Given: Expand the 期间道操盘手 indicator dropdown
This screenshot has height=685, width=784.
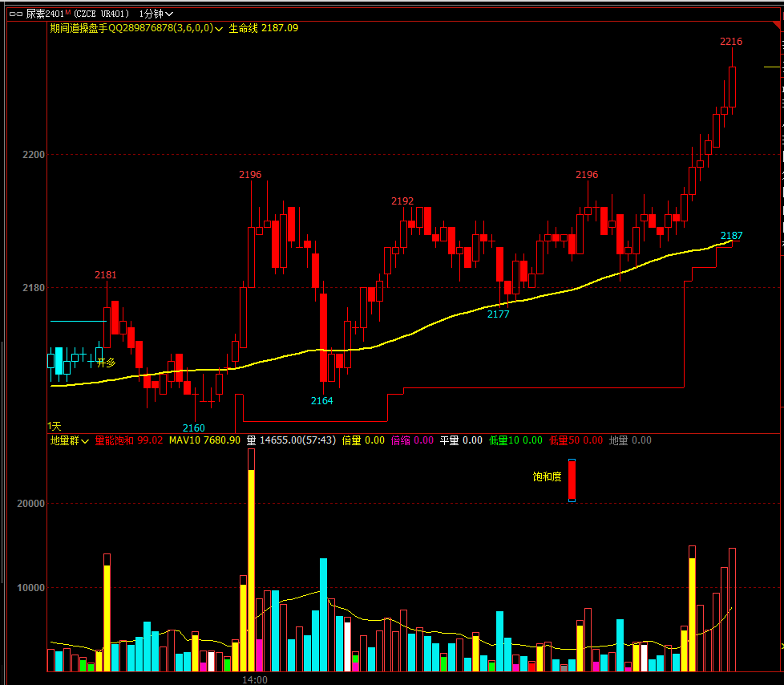Looking at the screenshot, I should (x=219, y=28).
